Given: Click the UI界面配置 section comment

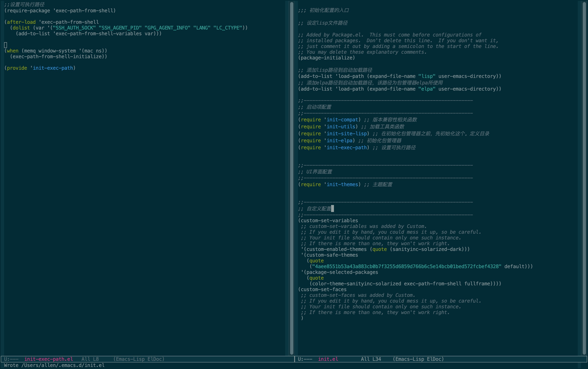Looking at the screenshot, I should tap(315, 172).
